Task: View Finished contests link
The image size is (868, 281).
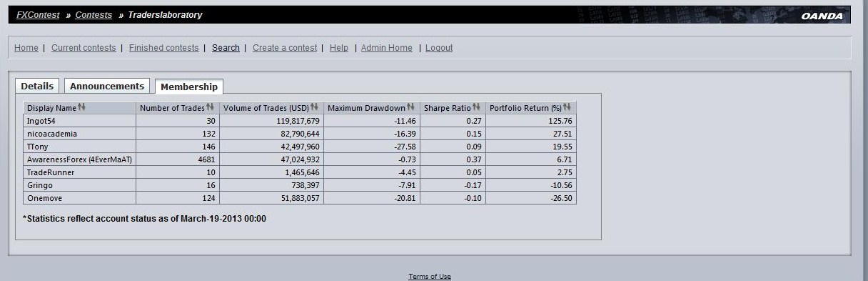Action: [164, 48]
